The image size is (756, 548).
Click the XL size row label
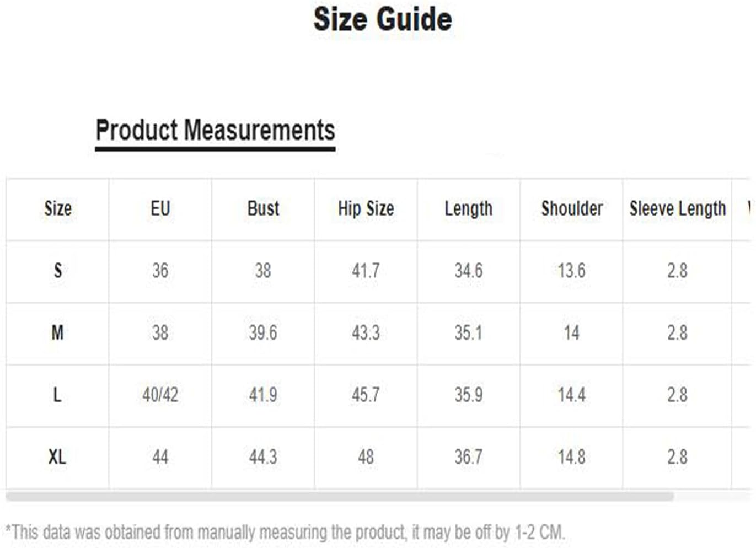coord(57,457)
